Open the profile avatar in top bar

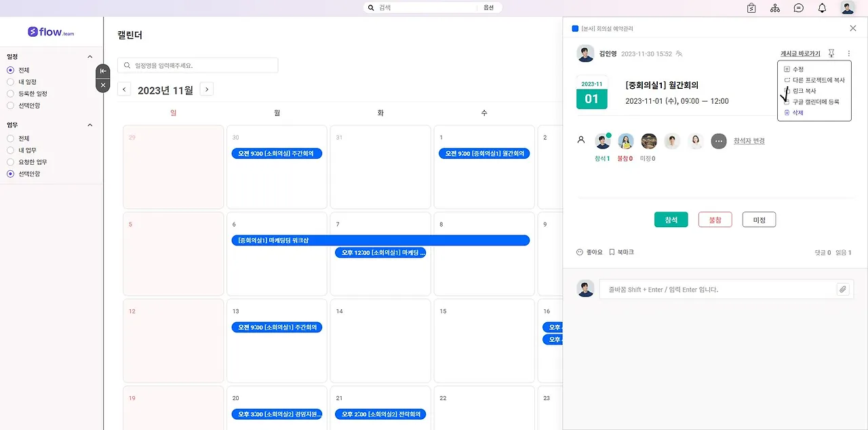pos(848,8)
